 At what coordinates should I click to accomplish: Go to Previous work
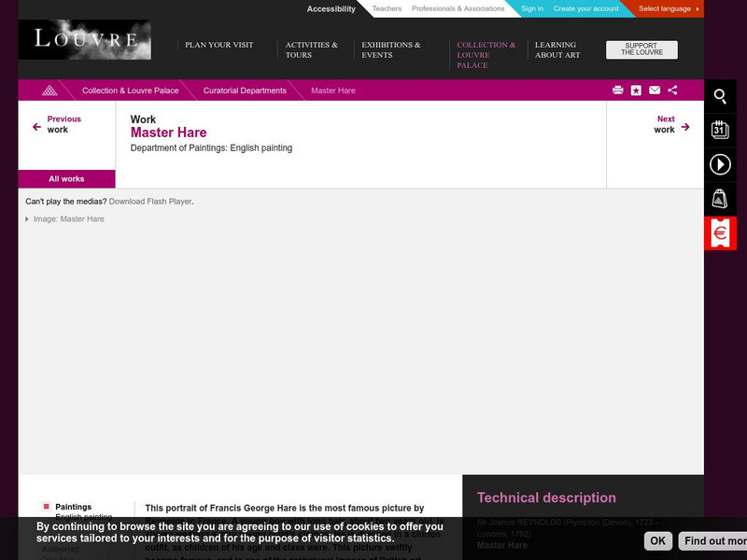coord(63,124)
